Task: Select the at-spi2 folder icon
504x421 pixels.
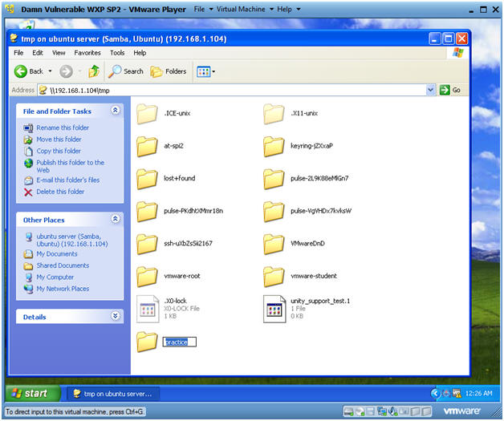Action: click(147, 147)
